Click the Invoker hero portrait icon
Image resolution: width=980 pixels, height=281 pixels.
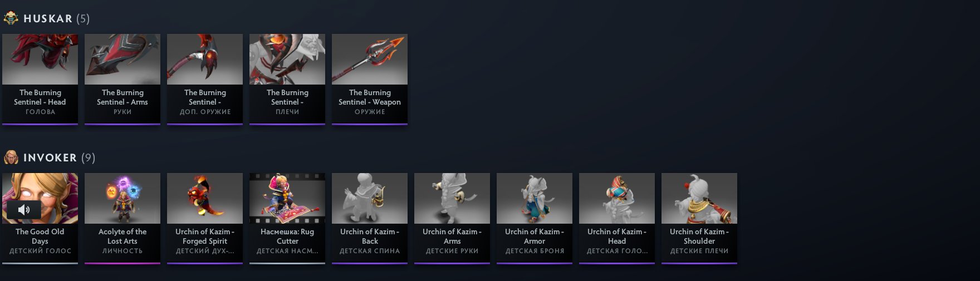11,157
